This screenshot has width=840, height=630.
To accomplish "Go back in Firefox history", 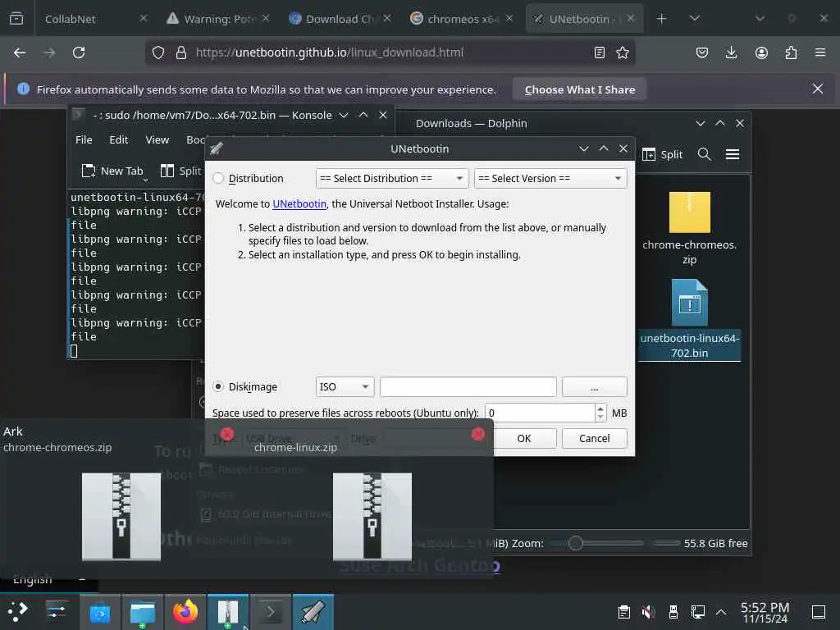I will (x=20, y=52).
